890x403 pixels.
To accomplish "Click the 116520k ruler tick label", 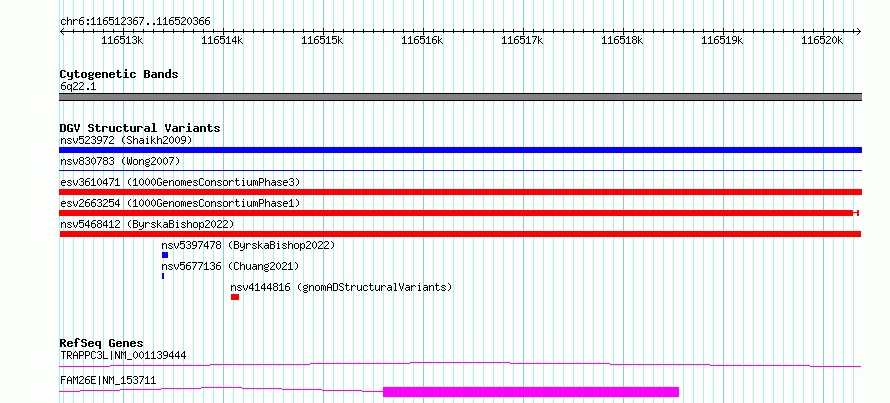I will point(822,40).
